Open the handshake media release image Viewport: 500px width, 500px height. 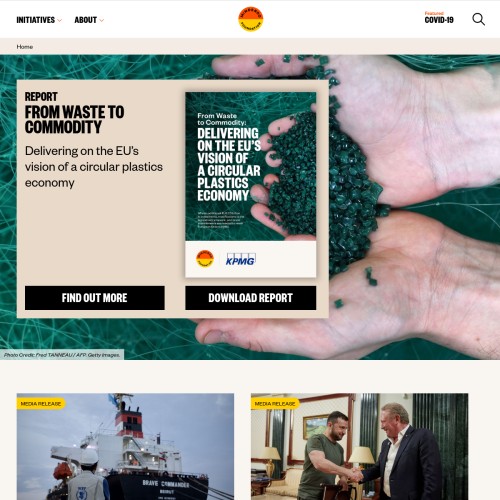tap(360, 447)
